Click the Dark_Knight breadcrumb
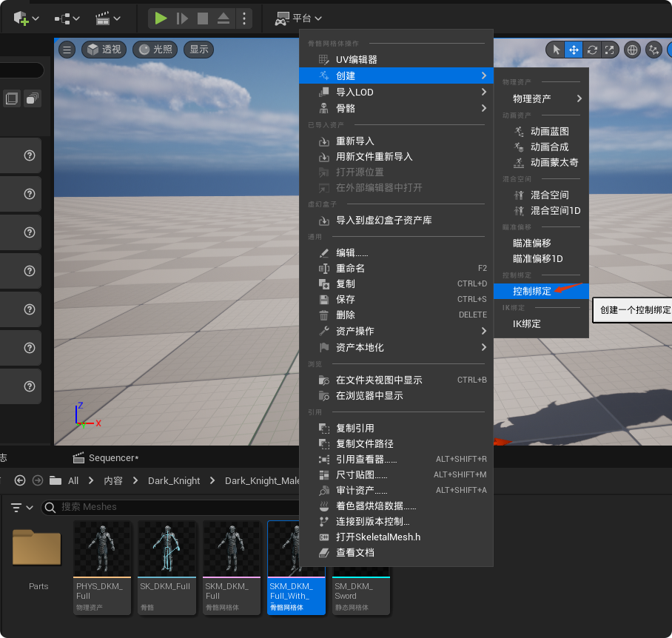 coord(174,481)
